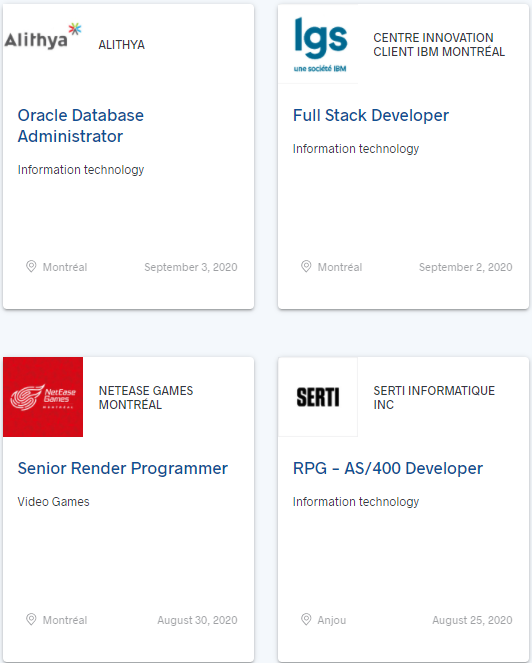Click the Alithya company logo

(x=43, y=37)
